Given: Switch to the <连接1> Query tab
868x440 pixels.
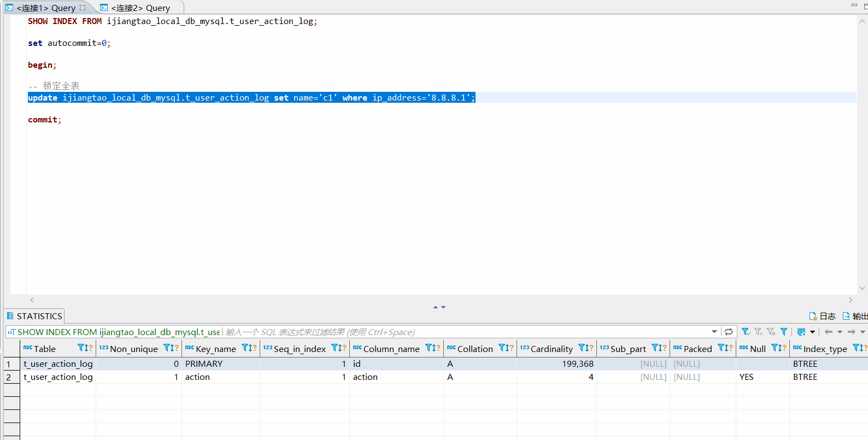Looking at the screenshot, I should (x=46, y=8).
